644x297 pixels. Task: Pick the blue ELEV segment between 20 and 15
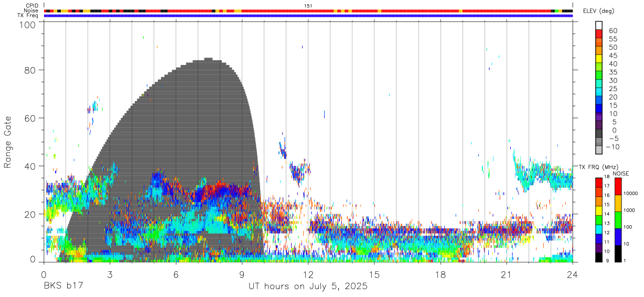pos(599,101)
